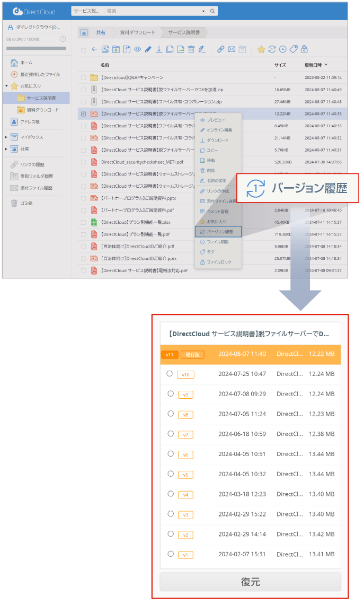Click the clock file-expiry icon in toolbar

(x=283, y=49)
